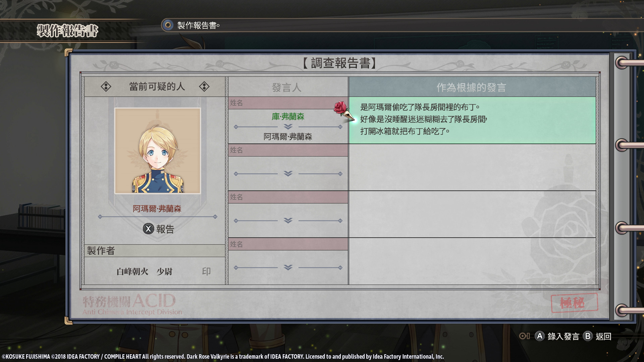Click the A button icon for 錄入發言
The height and width of the screenshot is (362, 644).
pos(539,336)
